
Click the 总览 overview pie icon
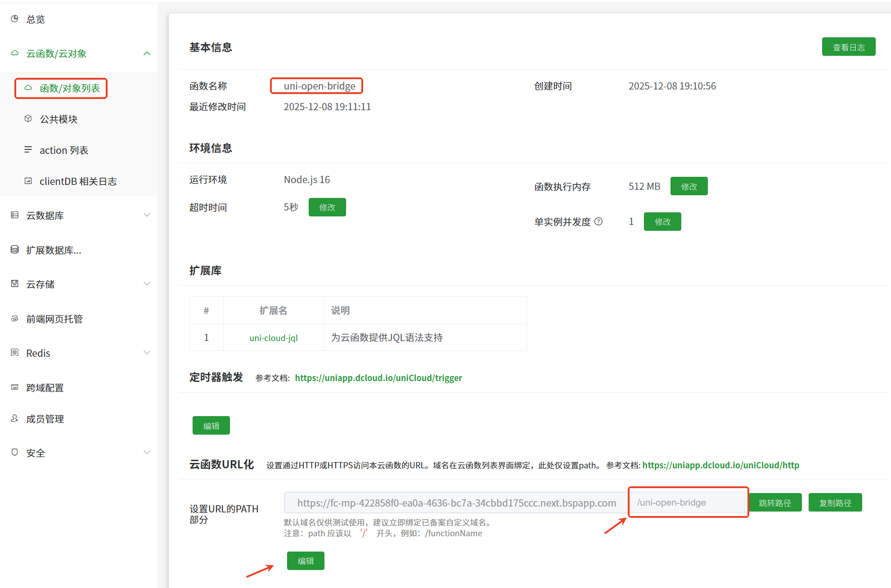(14, 19)
